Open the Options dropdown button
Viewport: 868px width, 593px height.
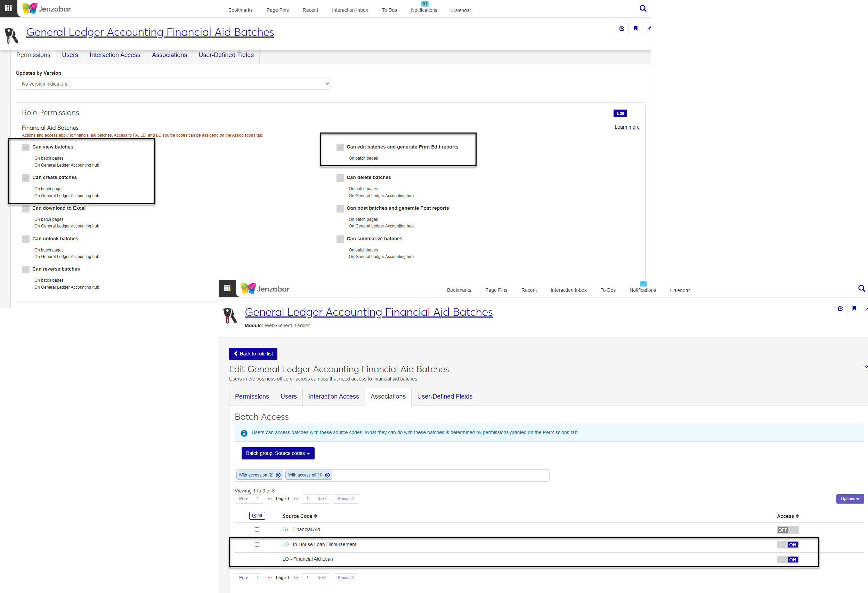coord(850,499)
